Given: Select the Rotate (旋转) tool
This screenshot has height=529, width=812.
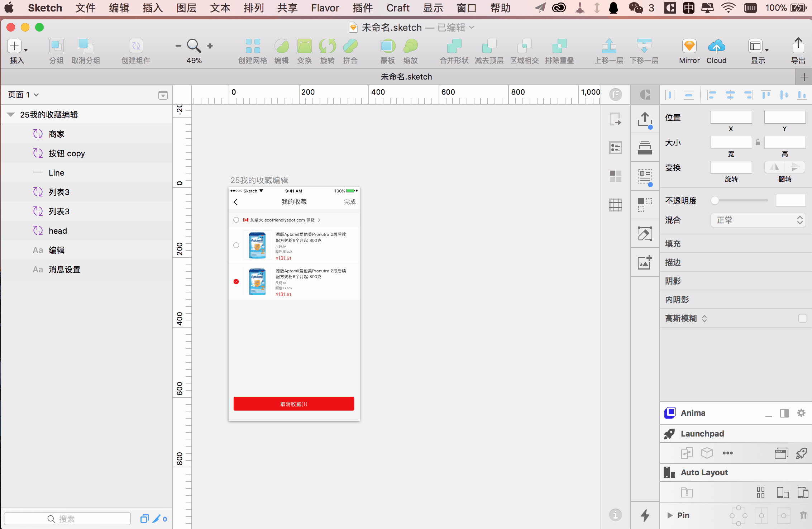Looking at the screenshot, I should (x=328, y=46).
